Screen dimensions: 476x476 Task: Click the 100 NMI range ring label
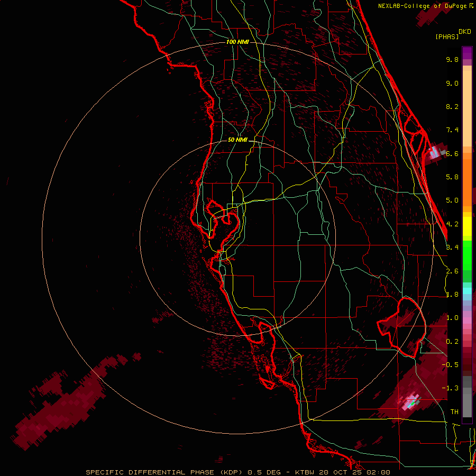pos(237,42)
